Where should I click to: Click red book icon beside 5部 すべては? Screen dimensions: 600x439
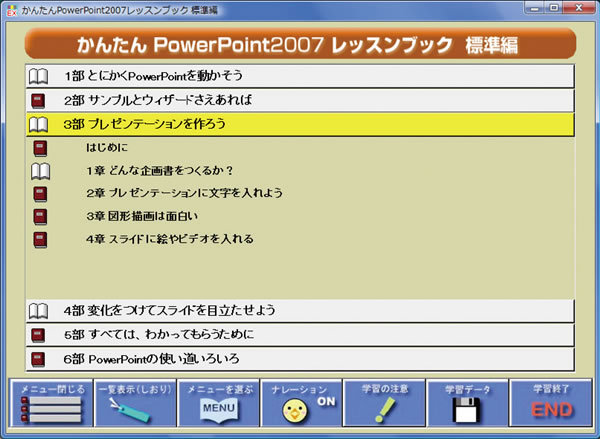pyautogui.click(x=38, y=335)
